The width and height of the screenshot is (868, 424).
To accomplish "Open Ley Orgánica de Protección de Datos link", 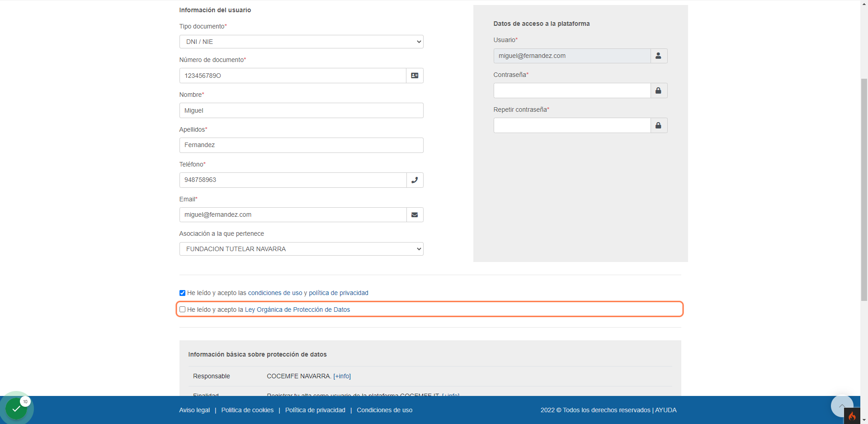I will (297, 310).
